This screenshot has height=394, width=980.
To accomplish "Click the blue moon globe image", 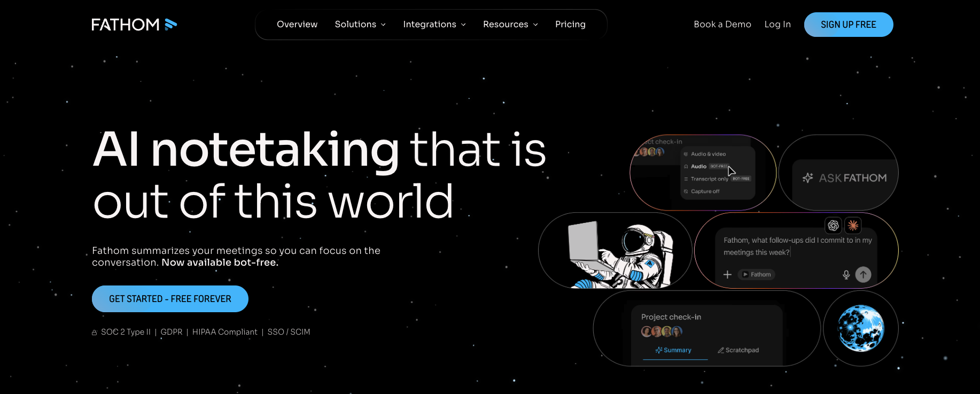I will pos(861,328).
